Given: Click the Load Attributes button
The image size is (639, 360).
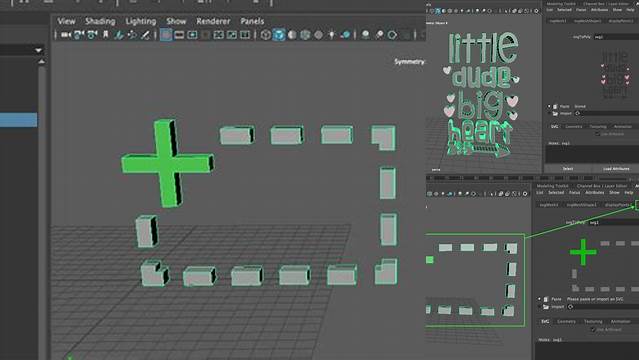Looking at the screenshot, I should click(x=616, y=168).
